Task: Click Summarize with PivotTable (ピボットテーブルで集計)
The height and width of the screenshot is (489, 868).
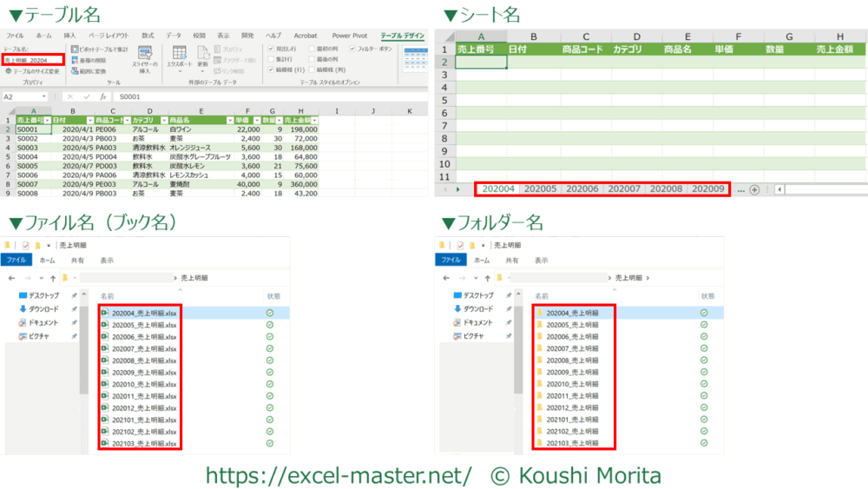Action: [99, 50]
